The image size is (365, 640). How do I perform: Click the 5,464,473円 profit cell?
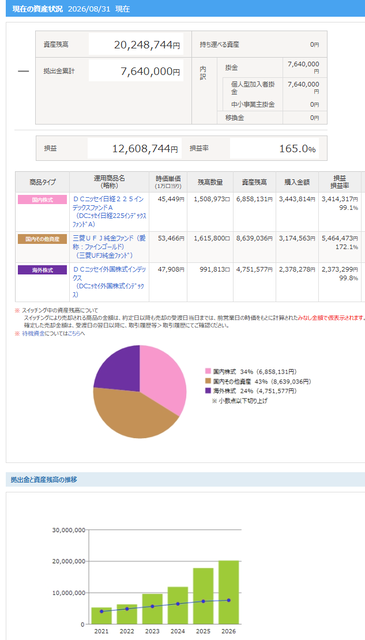[x=340, y=238]
